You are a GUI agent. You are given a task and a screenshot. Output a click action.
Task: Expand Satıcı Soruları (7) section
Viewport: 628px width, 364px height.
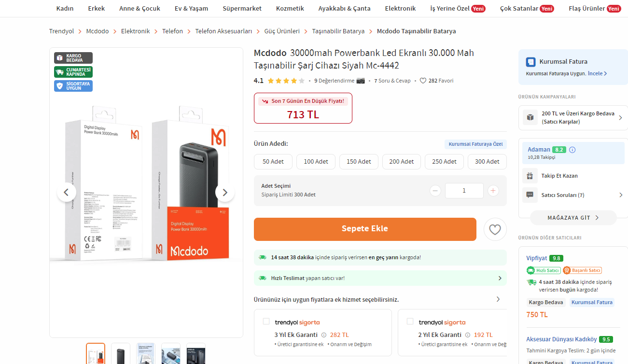621,195
